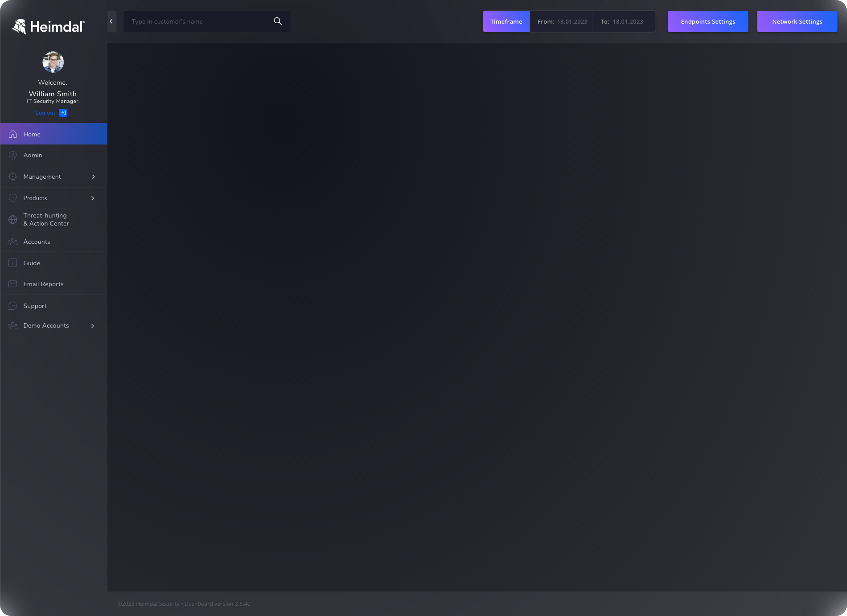Expand the Demo Accounts submenu chevron
This screenshot has height=616, width=847.
pyautogui.click(x=93, y=326)
